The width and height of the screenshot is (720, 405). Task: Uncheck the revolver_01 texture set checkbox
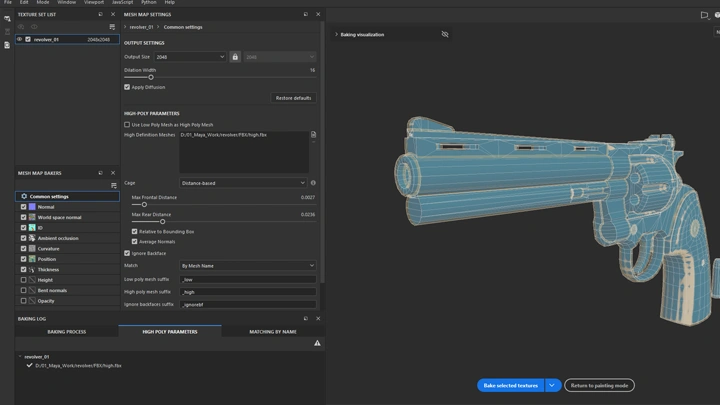[x=28, y=39]
